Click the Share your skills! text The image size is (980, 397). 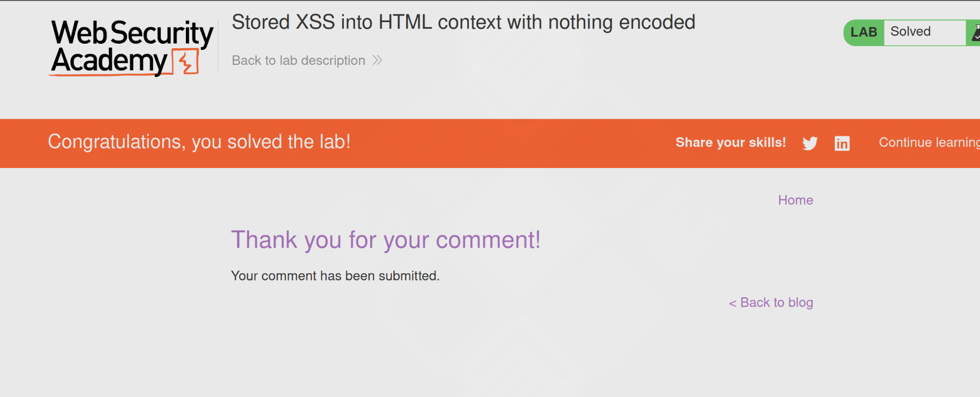coord(730,142)
